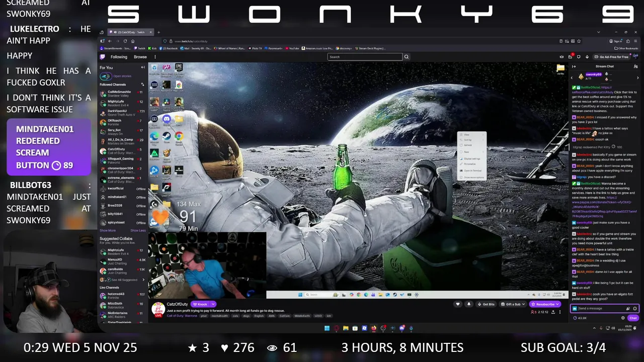Sort the Followed Channels list
This screenshot has width=644, height=362.
pyautogui.click(x=142, y=84)
